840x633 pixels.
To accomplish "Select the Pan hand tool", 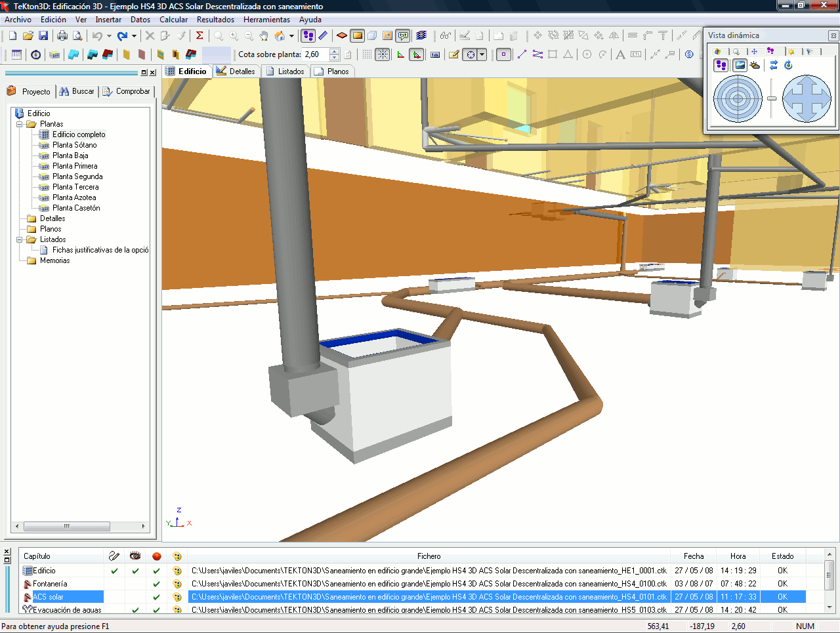I will [264, 36].
